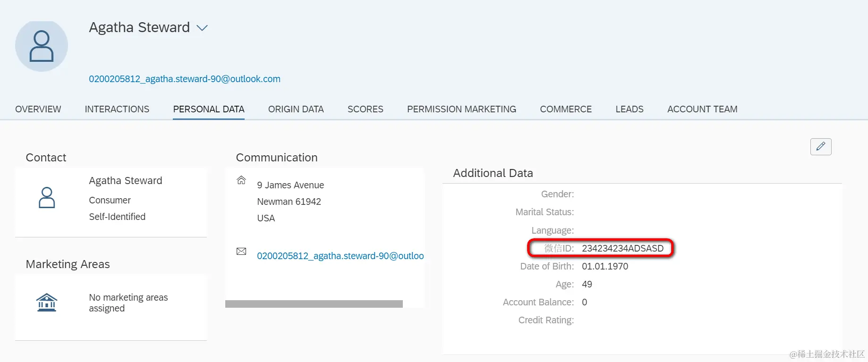868x362 pixels.
Task: Click the 234234234ADSASD value
Action: coord(622,248)
